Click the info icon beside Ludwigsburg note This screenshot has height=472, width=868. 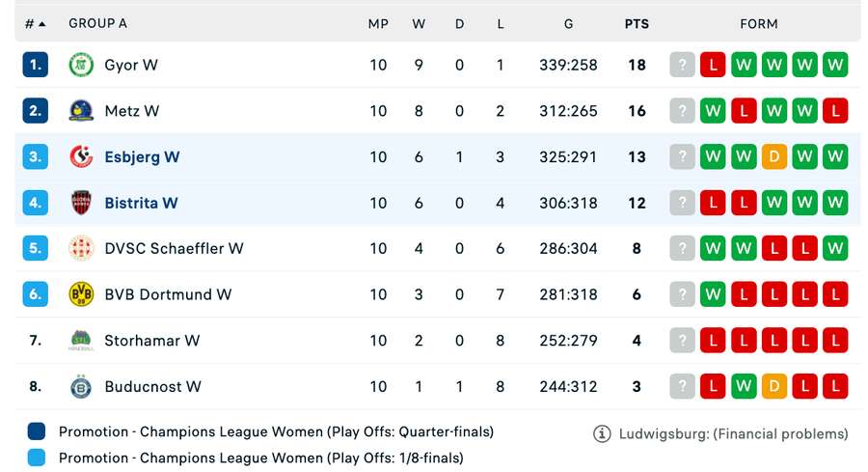click(602, 433)
